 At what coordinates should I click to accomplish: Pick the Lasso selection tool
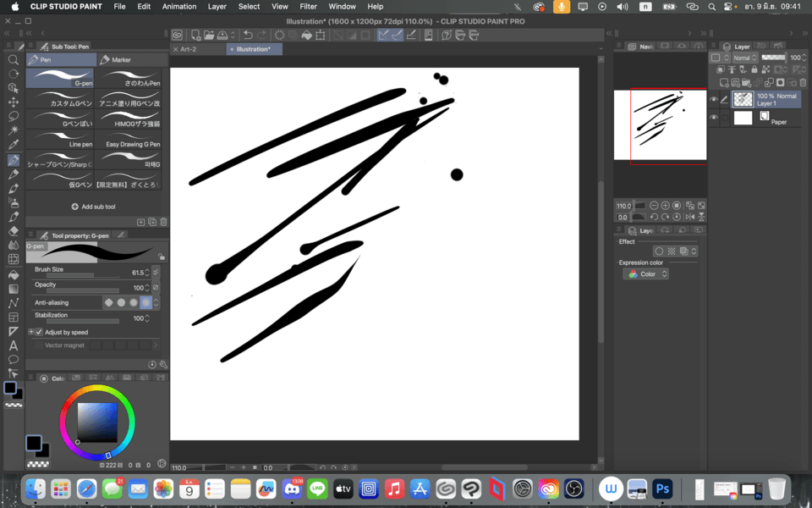14,116
